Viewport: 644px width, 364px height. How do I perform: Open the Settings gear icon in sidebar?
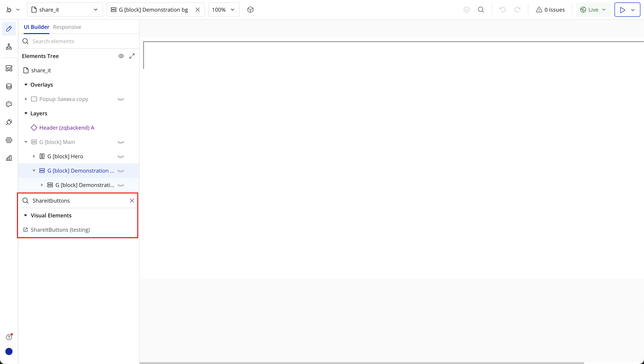(9, 140)
